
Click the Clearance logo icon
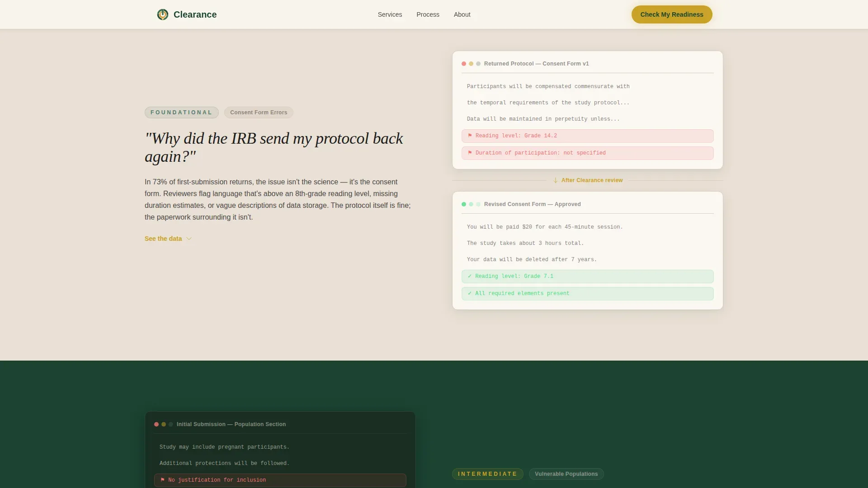coord(163,14)
